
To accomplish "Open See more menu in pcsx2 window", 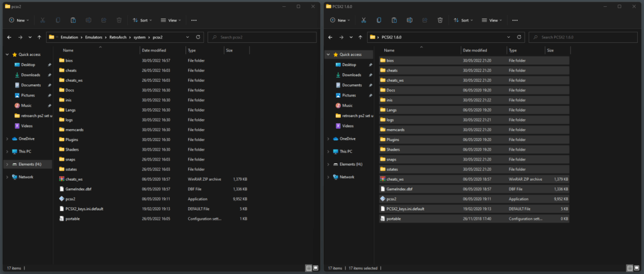I will [x=194, y=20].
